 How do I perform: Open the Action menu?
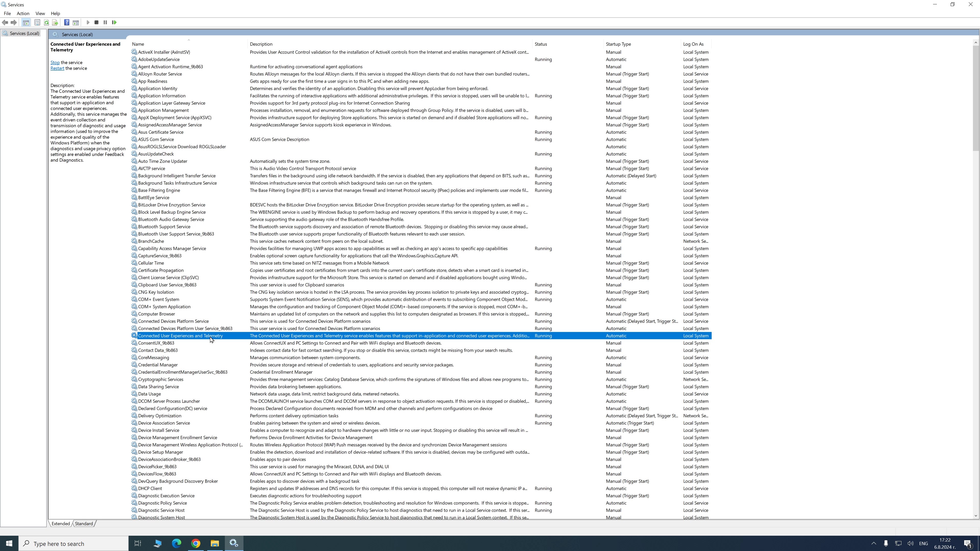pyautogui.click(x=23, y=13)
